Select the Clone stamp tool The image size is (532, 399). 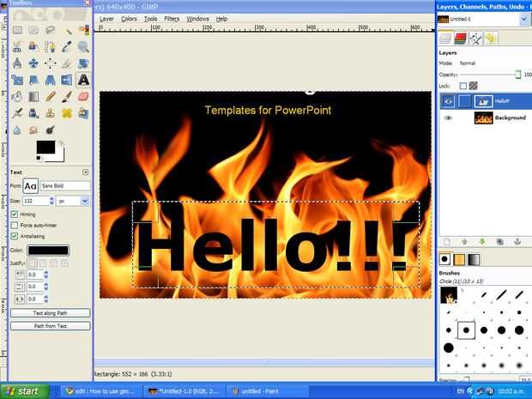click(x=51, y=113)
